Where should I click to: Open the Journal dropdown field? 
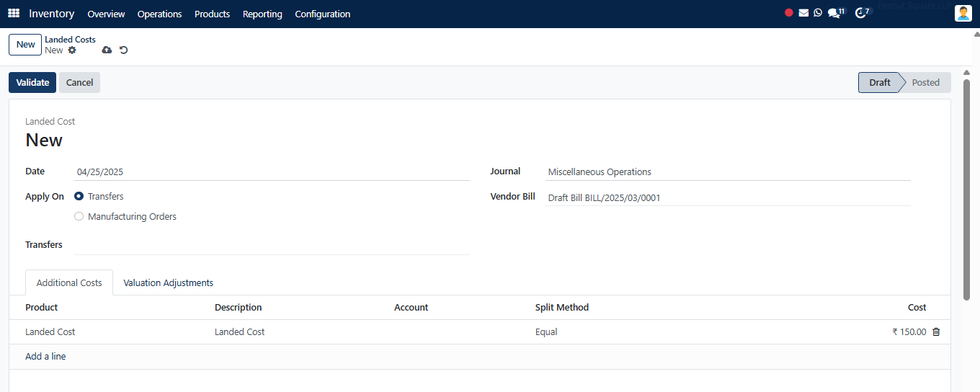coord(728,172)
